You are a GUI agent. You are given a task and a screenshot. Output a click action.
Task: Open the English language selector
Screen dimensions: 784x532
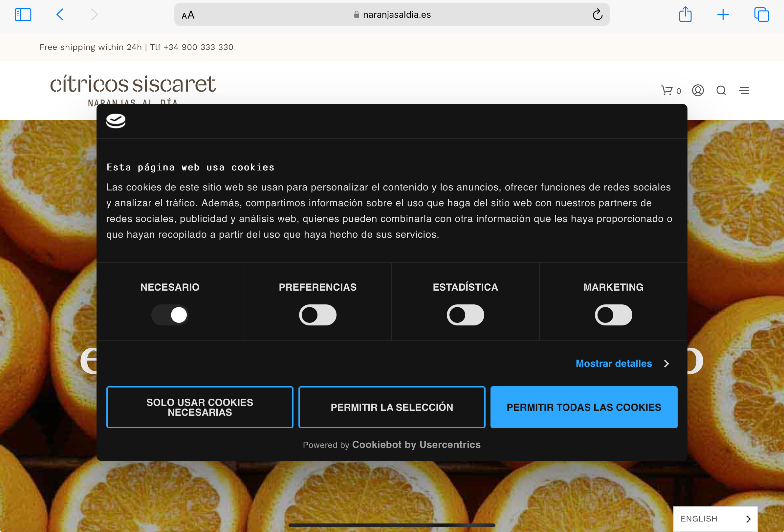715,519
